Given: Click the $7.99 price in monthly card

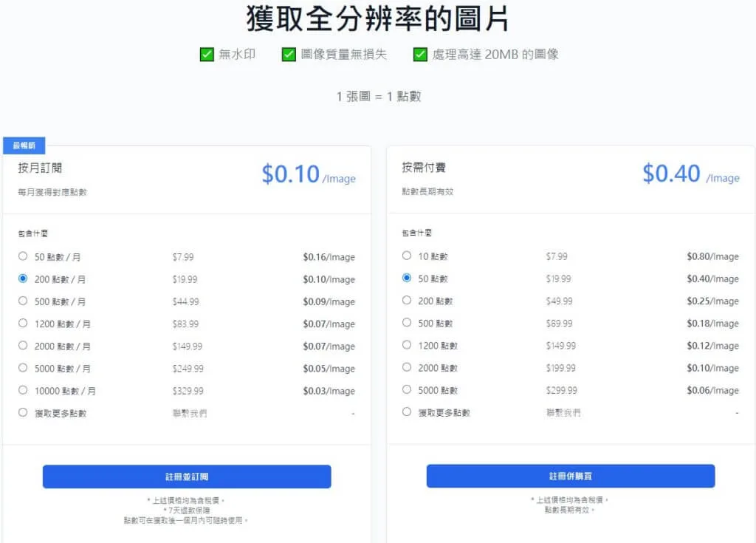Looking at the screenshot, I should pyautogui.click(x=183, y=257).
